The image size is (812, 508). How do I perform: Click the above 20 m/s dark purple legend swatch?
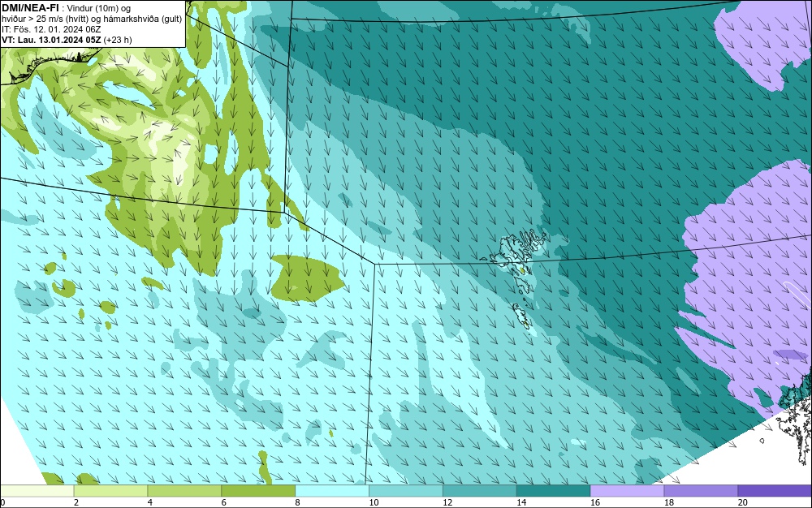pyautogui.click(x=775, y=490)
